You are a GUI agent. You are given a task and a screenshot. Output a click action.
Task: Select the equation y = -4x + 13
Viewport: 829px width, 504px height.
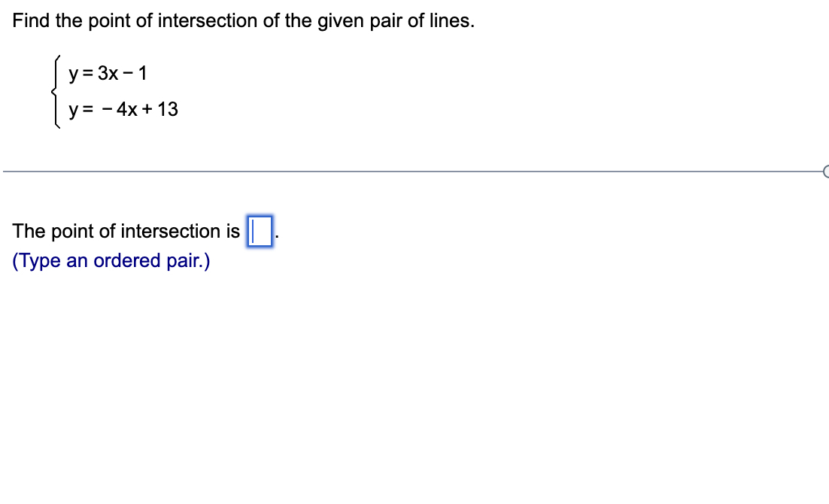(123, 109)
